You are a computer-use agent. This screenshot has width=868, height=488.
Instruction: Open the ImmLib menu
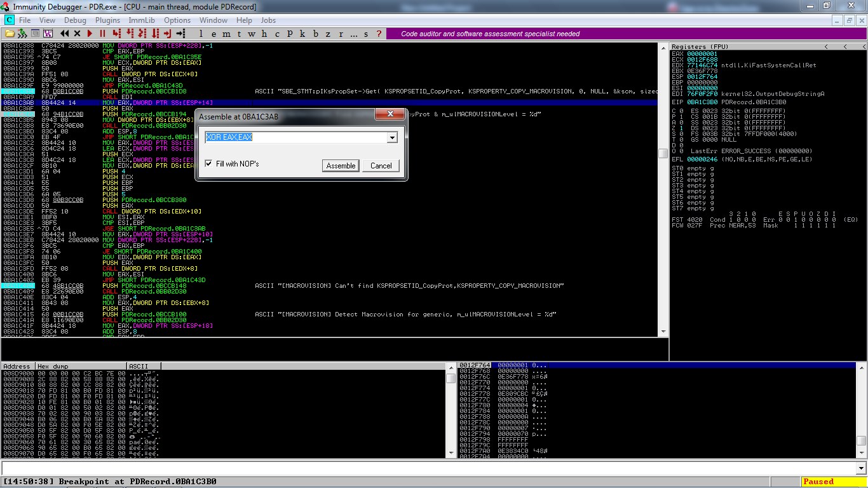pos(142,20)
